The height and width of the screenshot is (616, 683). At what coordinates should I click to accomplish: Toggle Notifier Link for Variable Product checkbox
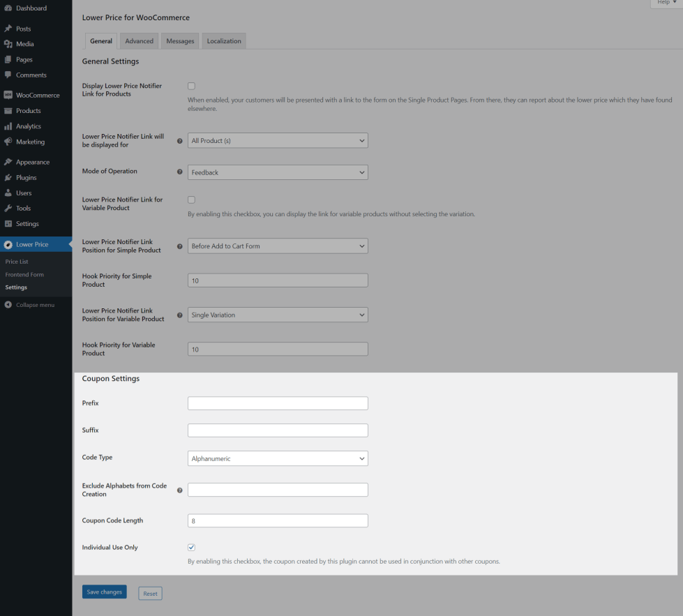pyautogui.click(x=191, y=200)
